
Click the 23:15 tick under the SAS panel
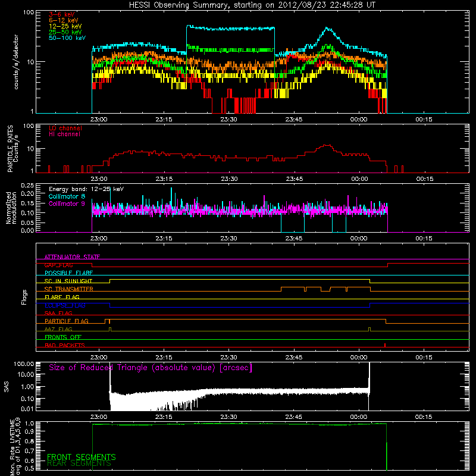(x=164, y=417)
